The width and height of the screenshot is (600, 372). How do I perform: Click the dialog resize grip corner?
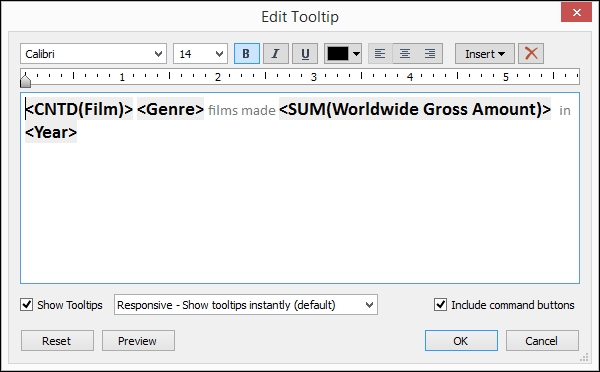[584, 357]
